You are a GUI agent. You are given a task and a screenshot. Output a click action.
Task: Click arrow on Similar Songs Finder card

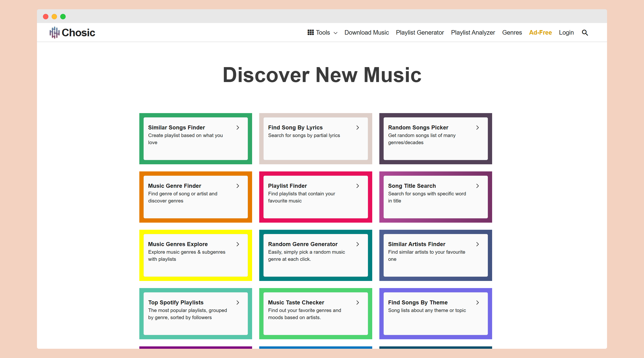(x=237, y=128)
